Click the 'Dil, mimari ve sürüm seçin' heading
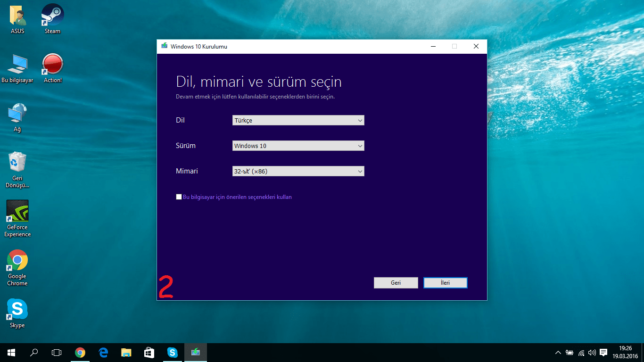644x362 pixels. (x=259, y=82)
